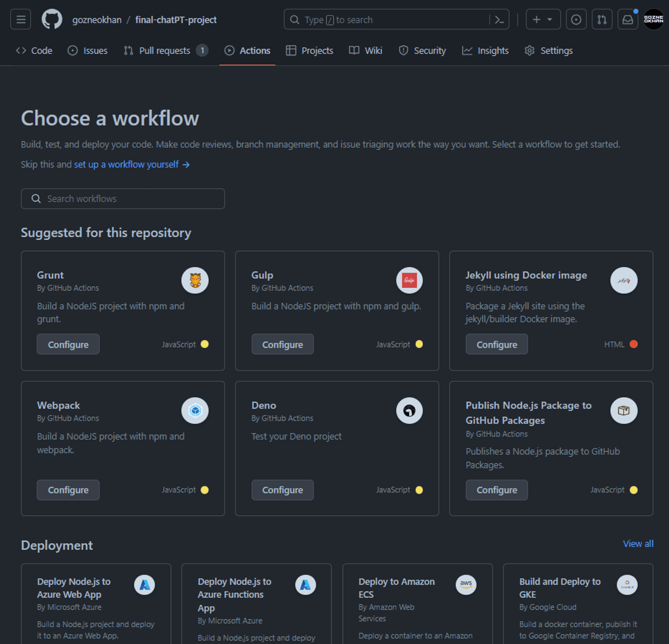Click the Jekyll Docker image logo icon
This screenshot has width=669, height=644.
click(623, 280)
